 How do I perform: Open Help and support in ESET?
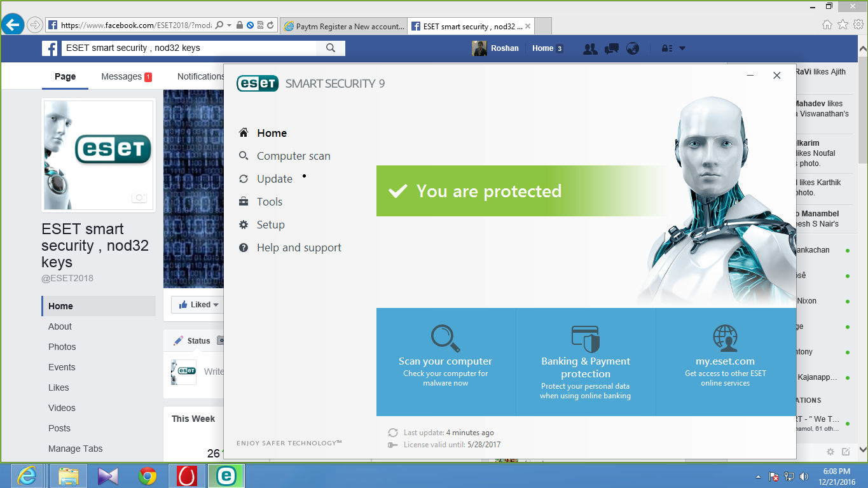point(299,247)
